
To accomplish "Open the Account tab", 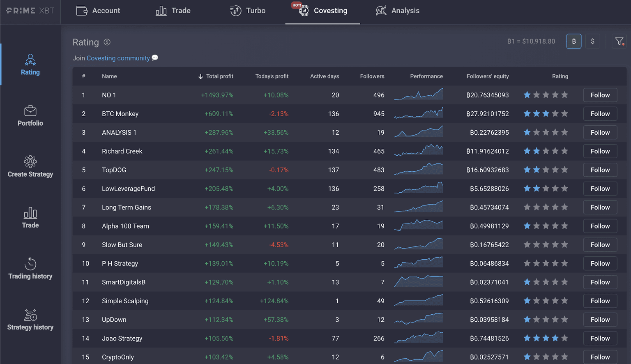I will pos(98,11).
